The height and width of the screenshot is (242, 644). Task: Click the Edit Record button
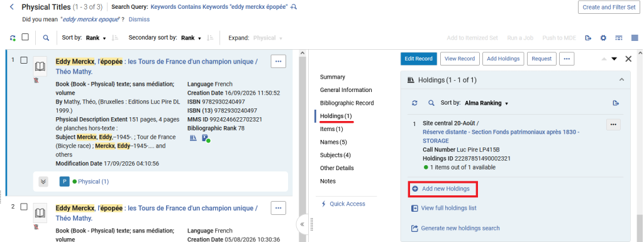coord(418,59)
